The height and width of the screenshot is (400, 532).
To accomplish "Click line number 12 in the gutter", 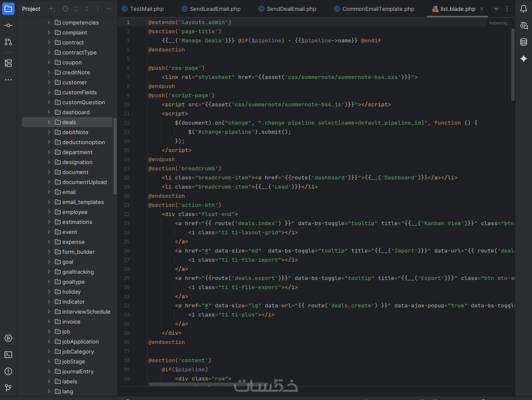I will 127,123.
